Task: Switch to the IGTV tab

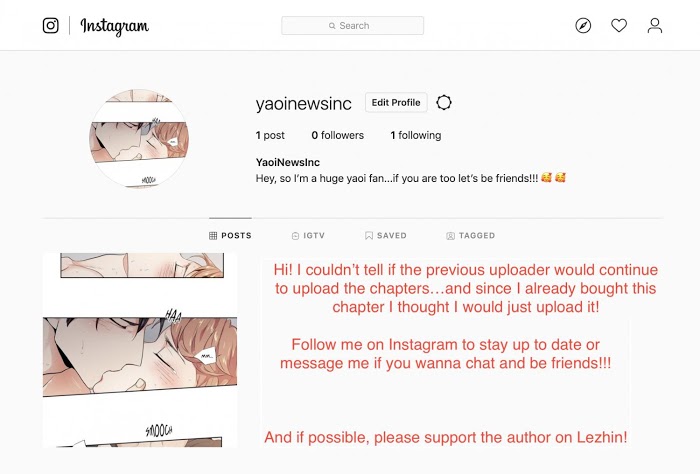Action: (x=308, y=236)
